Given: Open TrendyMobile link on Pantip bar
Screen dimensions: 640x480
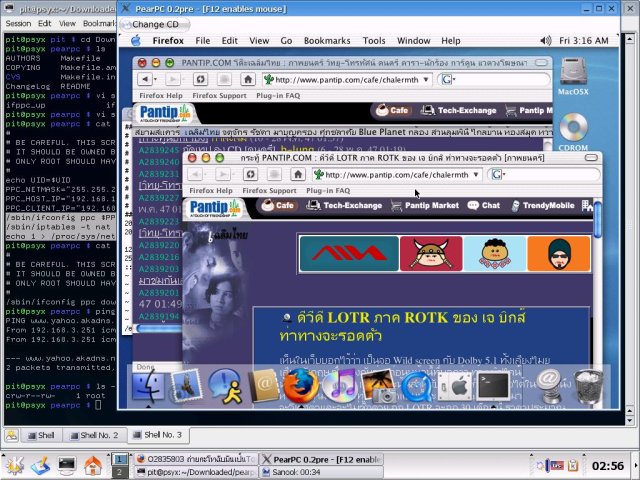Looking at the screenshot, I should [543, 205].
